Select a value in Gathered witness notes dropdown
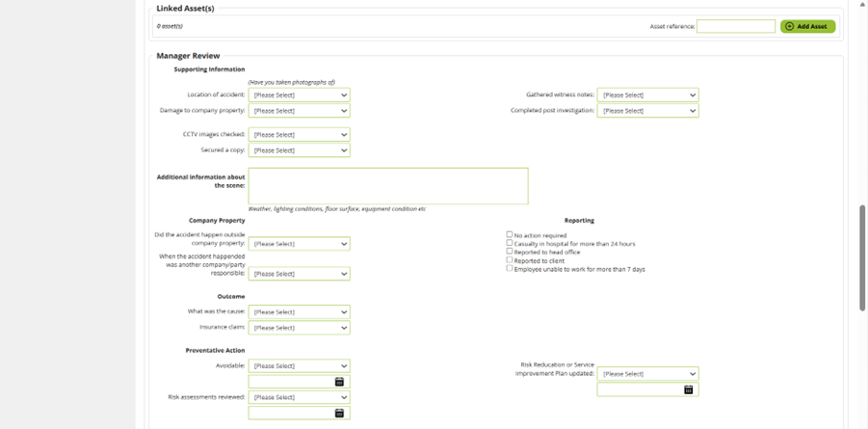868x429 pixels. (647, 95)
